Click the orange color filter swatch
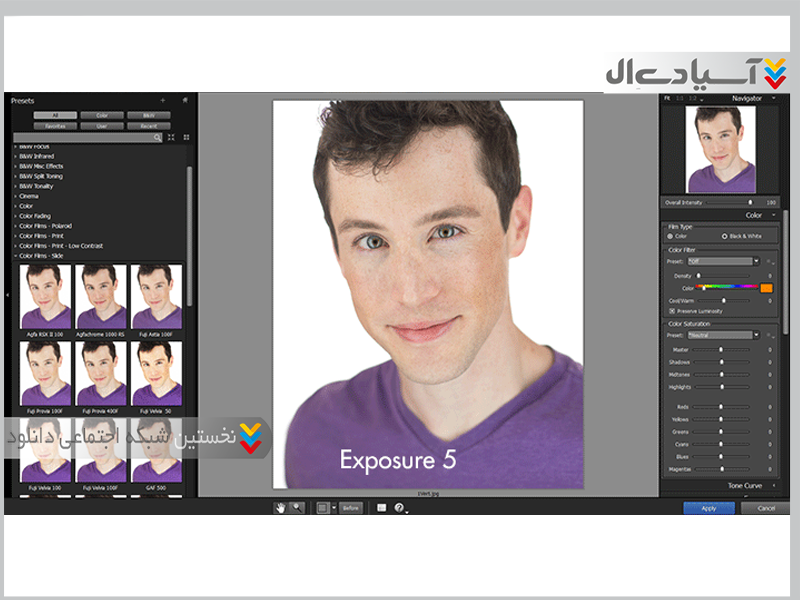The image size is (800, 600). (x=766, y=288)
